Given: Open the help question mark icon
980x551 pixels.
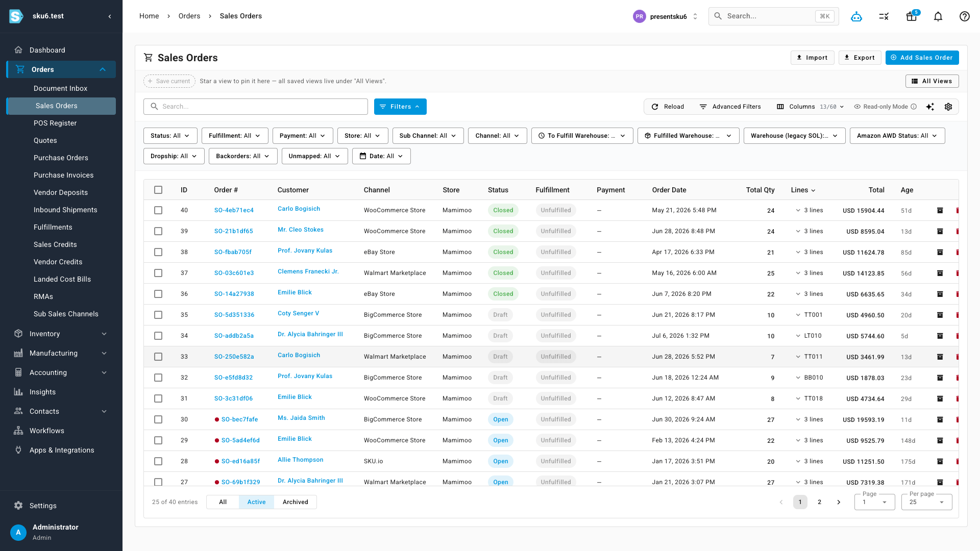Looking at the screenshot, I should (965, 16).
